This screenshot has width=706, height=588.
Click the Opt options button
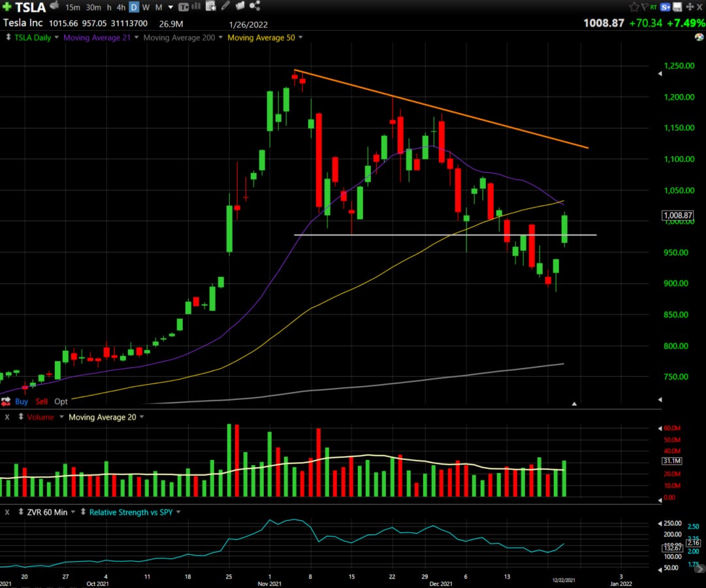61,401
